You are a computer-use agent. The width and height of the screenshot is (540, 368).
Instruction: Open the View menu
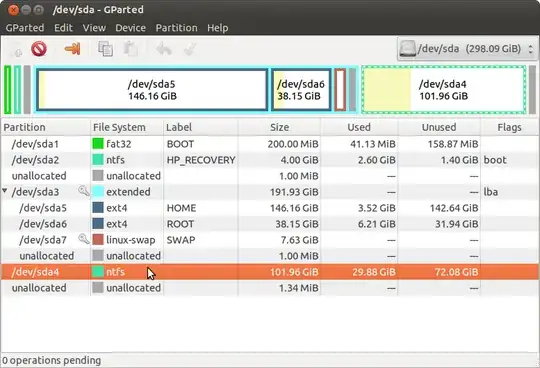pos(94,28)
